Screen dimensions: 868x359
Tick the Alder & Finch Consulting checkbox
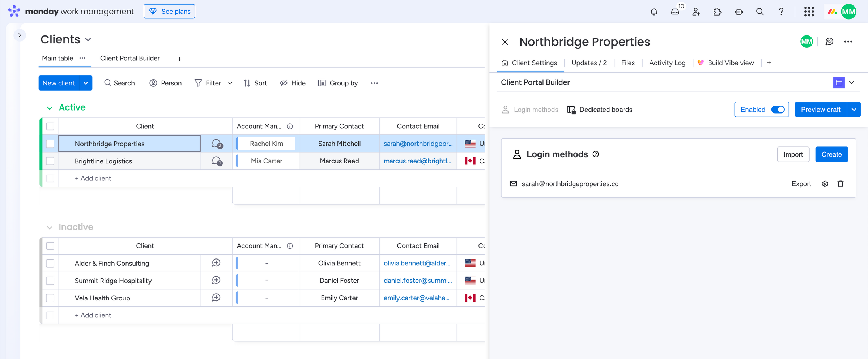tap(50, 263)
